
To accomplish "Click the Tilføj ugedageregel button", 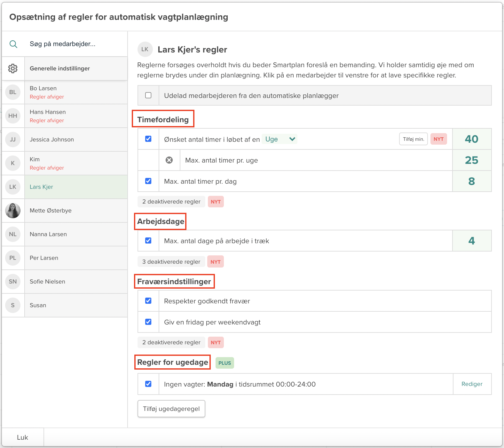I will tap(171, 409).
